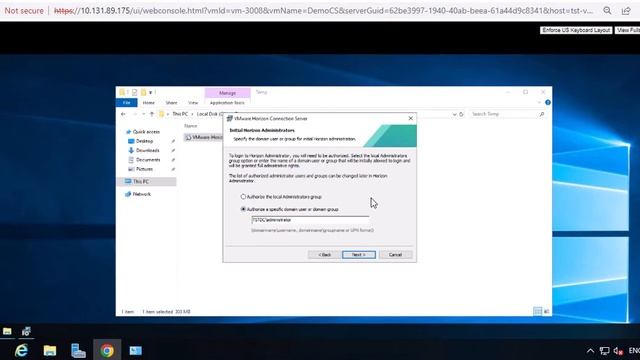Image resolution: width=640 pixels, height=360 pixels.
Task: Switch to details view icon in Explorer
Action: 538,312
